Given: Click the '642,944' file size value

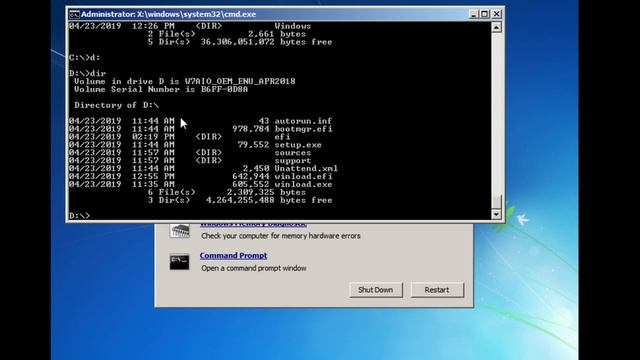Looking at the screenshot, I should (x=251, y=176).
